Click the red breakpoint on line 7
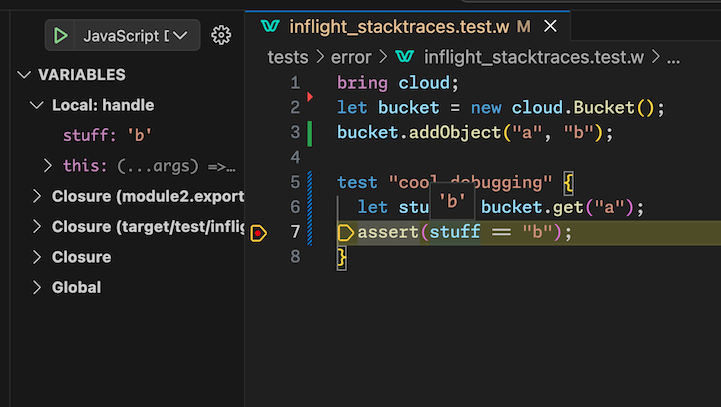This screenshot has height=407, width=721. click(258, 233)
